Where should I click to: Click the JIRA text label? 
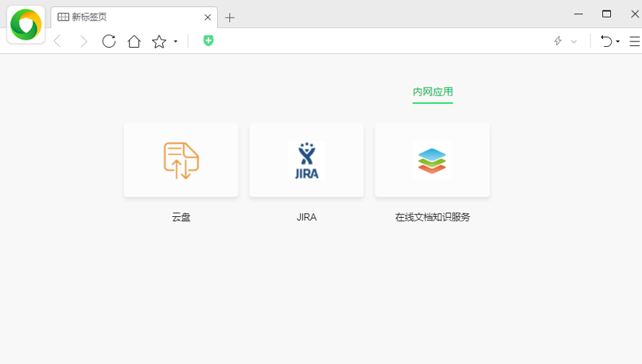click(x=306, y=217)
